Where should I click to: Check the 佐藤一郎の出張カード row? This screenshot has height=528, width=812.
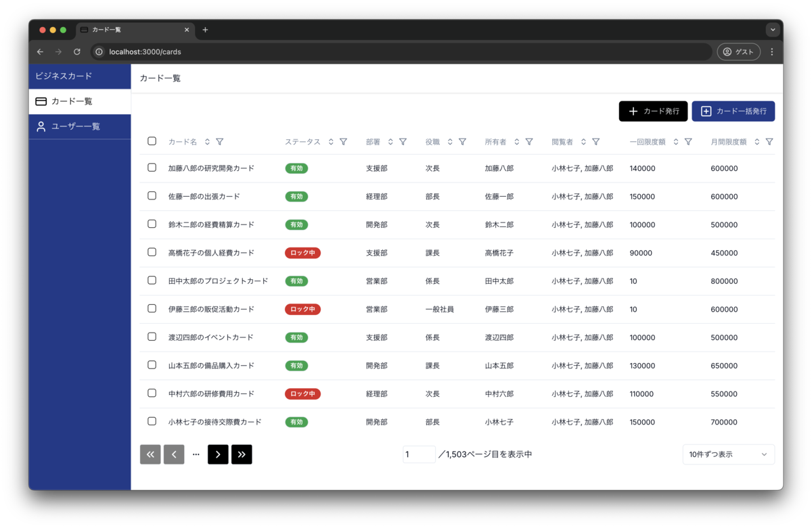coord(152,196)
